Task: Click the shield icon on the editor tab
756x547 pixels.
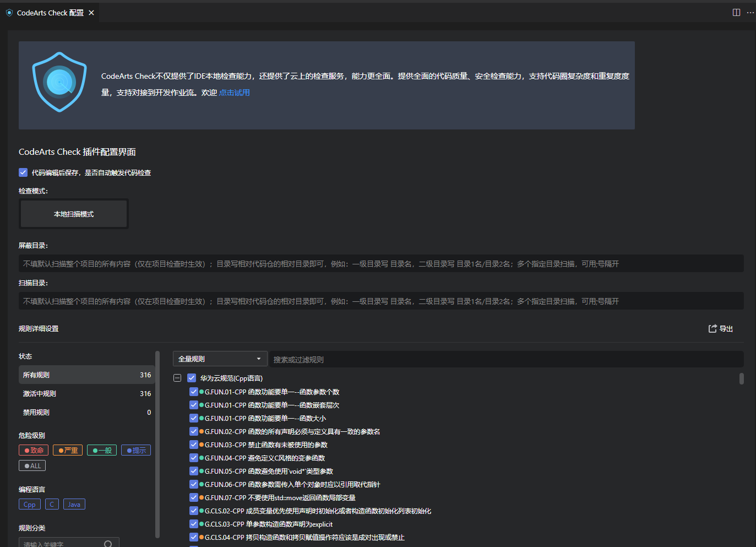Action: [x=9, y=12]
